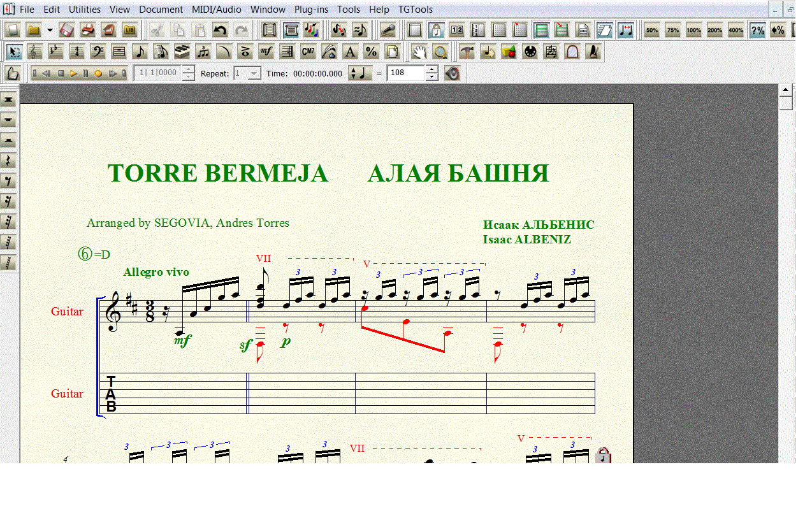Viewport: 812px width, 518px height.
Task: Choose the Key Signature tool
Action: (x=57, y=52)
